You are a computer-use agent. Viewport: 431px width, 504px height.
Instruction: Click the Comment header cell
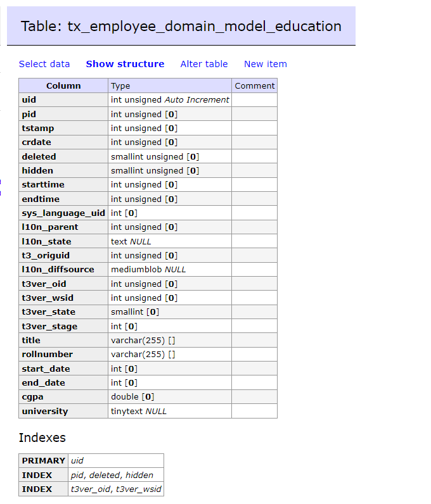(x=254, y=85)
